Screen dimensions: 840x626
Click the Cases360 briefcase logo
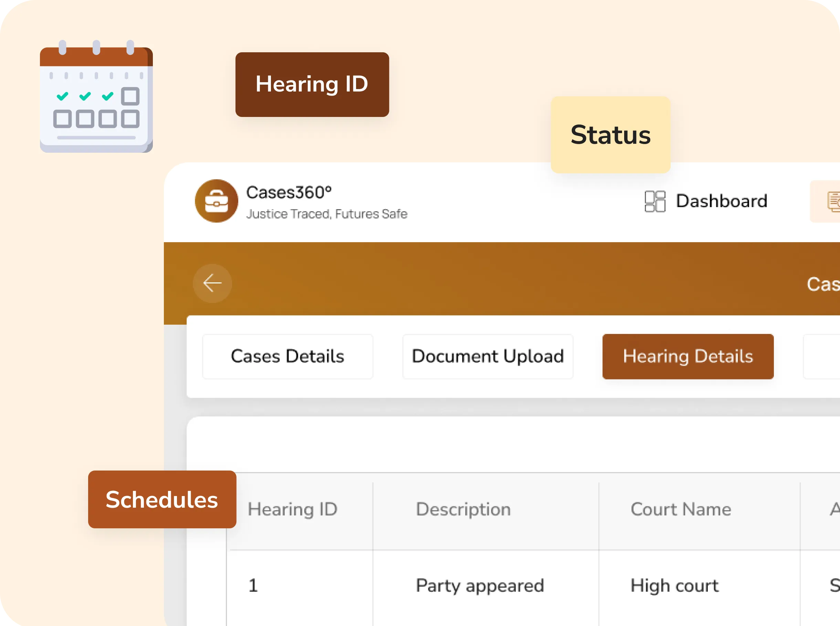click(216, 201)
